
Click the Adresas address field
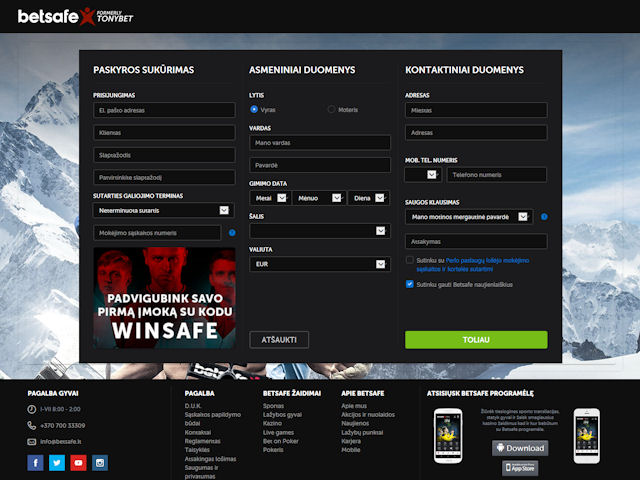[476, 133]
